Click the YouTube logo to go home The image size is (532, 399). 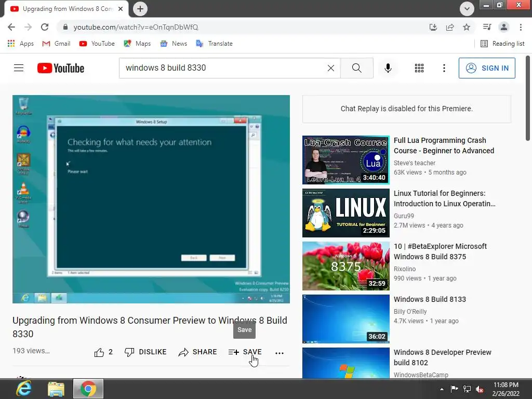point(61,68)
